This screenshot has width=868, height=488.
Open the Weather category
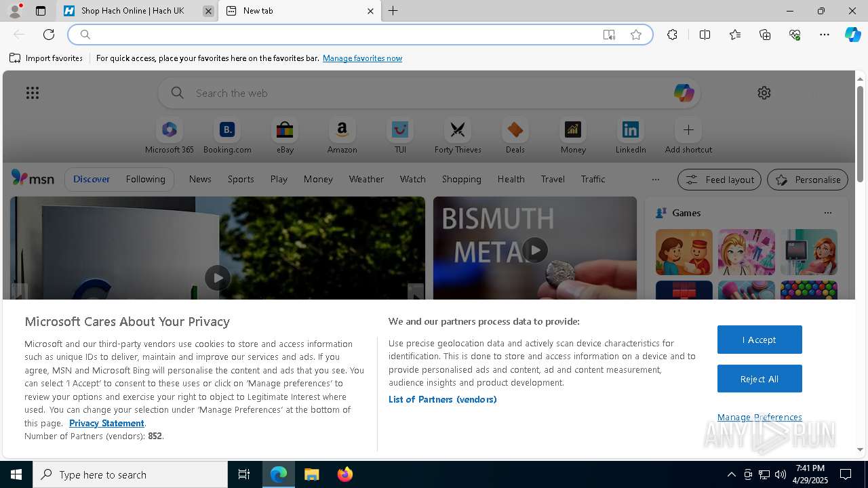pos(366,179)
